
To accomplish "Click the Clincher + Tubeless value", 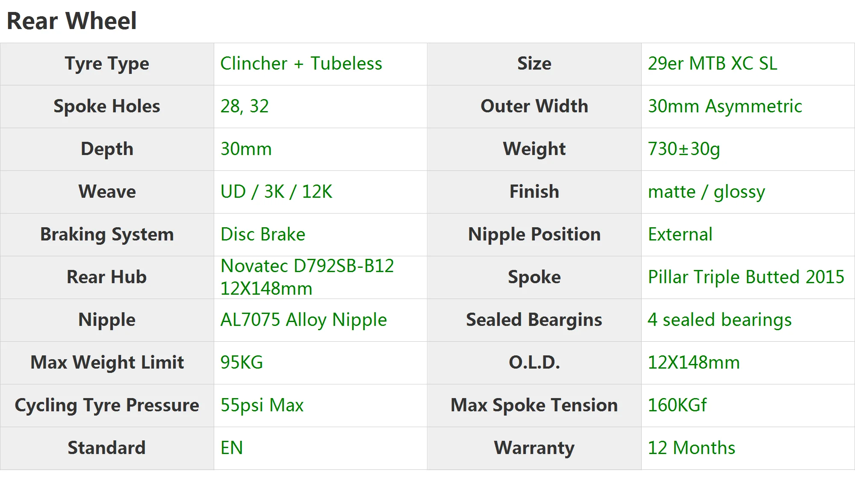I will 301,64.
